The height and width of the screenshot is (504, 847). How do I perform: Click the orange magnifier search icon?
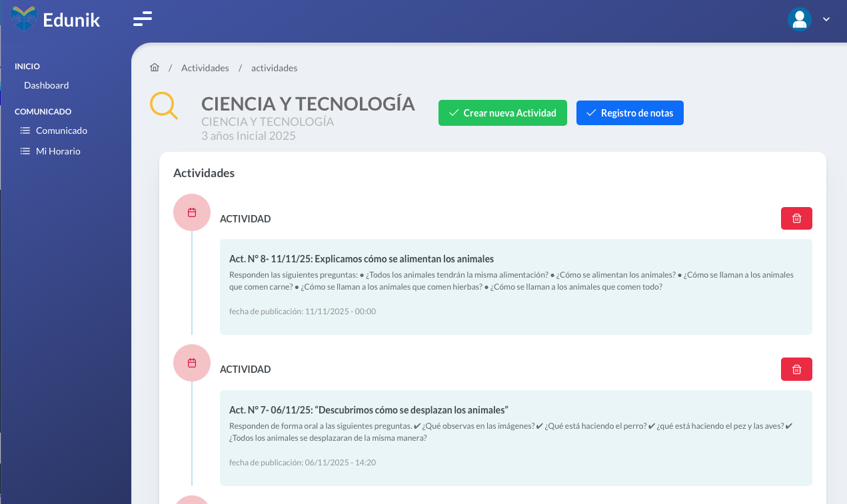pos(164,105)
